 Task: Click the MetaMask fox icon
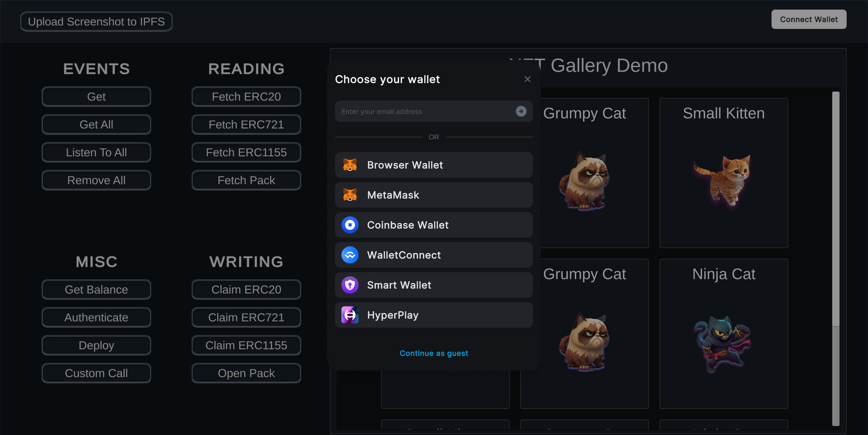click(350, 195)
